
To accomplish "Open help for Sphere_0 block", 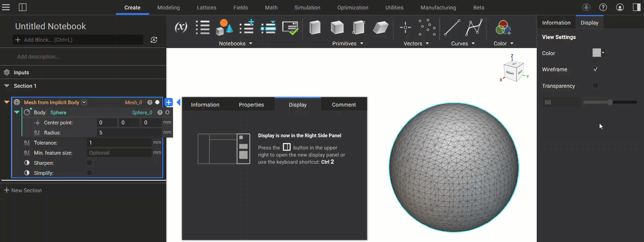I will [160, 112].
